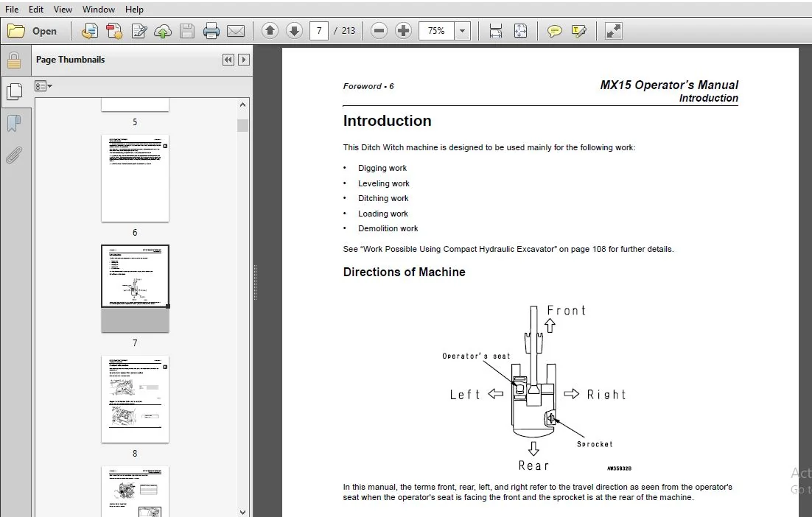Open the Help menu
This screenshot has height=517, width=812.
click(x=134, y=10)
